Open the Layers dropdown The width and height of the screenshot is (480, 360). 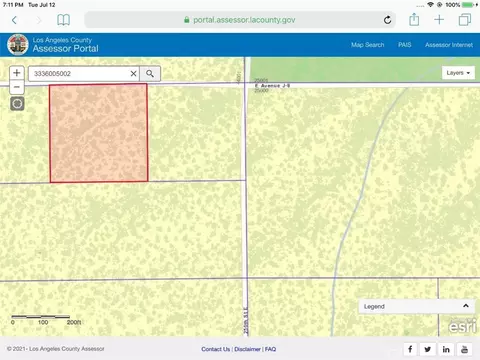click(458, 73)
